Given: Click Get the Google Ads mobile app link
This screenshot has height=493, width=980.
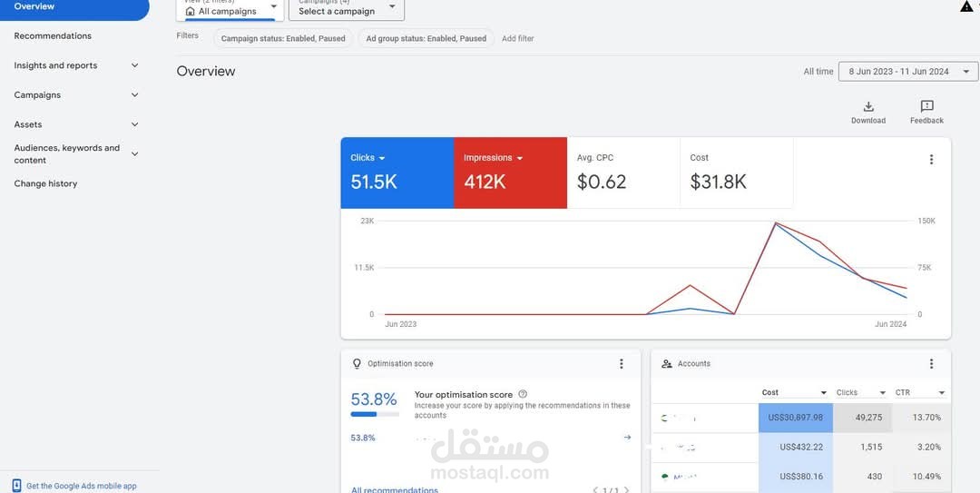Looking at the screenshot, I should [x=82, y=486].
